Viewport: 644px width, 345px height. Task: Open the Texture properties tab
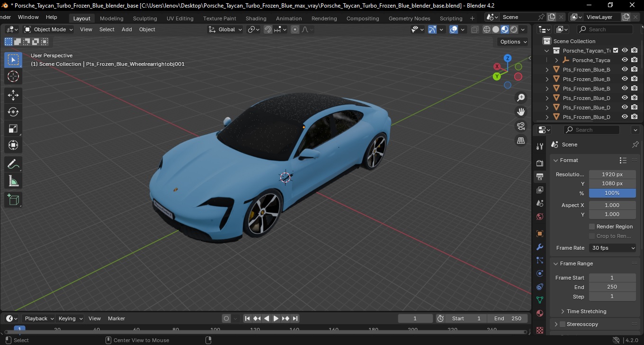tap(539, 330)
